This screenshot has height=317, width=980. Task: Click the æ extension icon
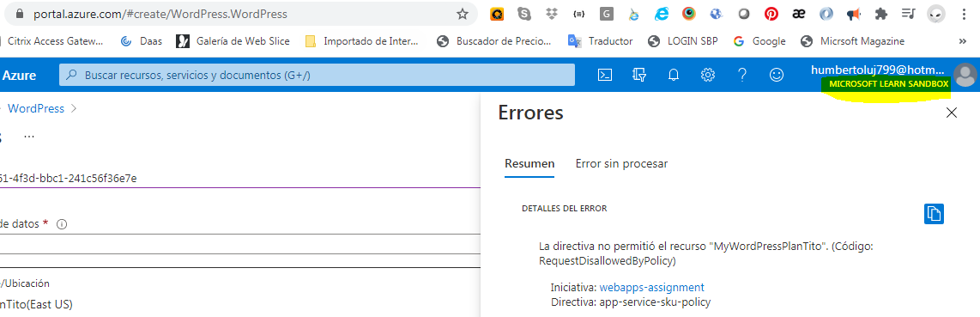click(x=798, y=14)
